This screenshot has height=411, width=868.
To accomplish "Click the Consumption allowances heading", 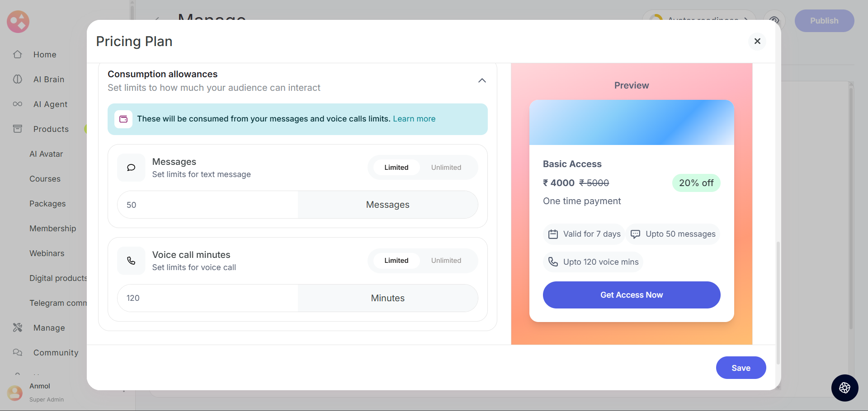I will [162, 74].
